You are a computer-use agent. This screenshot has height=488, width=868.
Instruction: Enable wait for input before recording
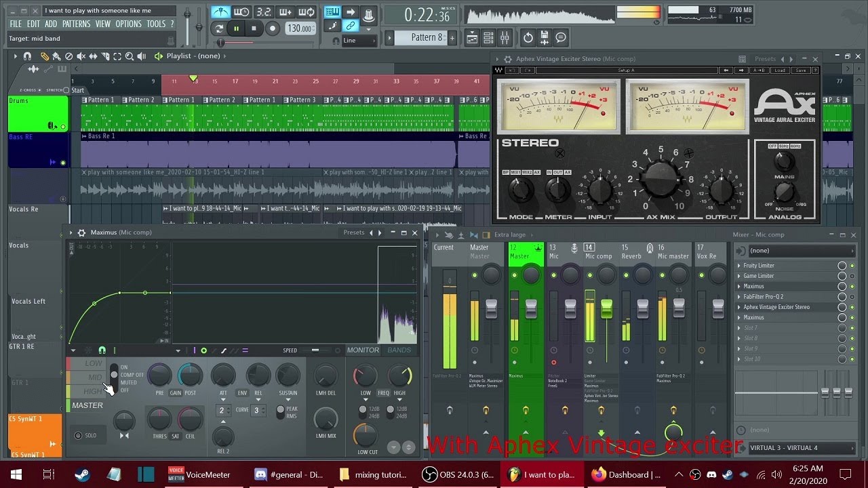tap(241, 12)
